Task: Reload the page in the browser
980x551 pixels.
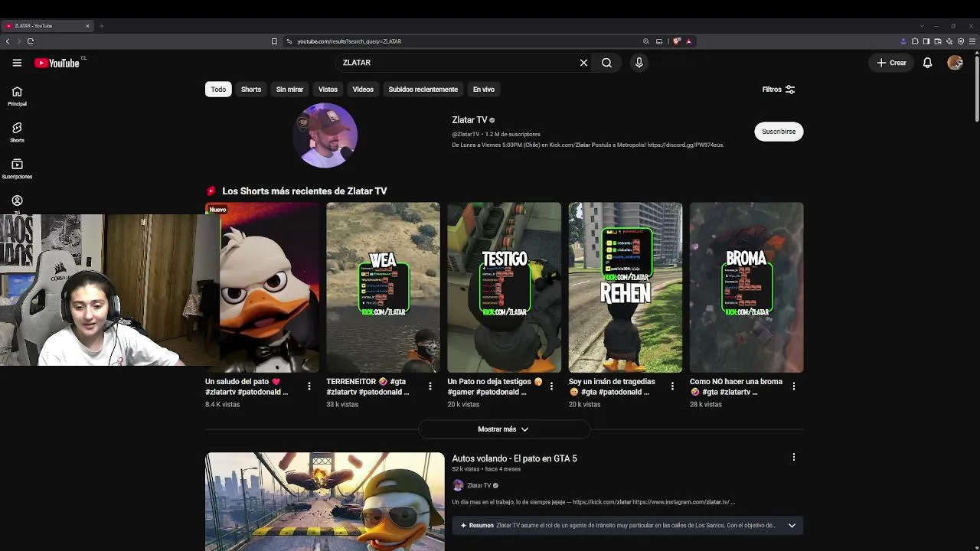Action: point(31,41)
